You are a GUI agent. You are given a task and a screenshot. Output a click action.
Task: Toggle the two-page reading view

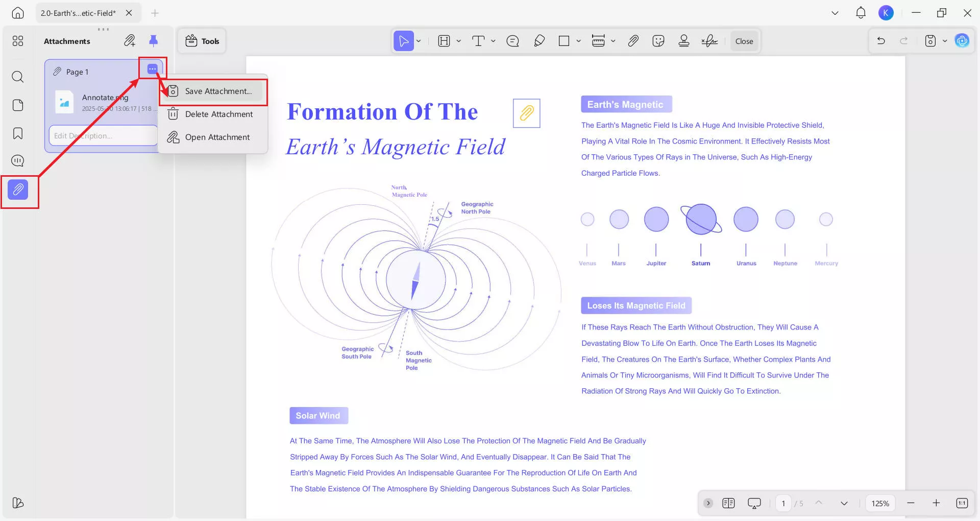click(728, 503)
